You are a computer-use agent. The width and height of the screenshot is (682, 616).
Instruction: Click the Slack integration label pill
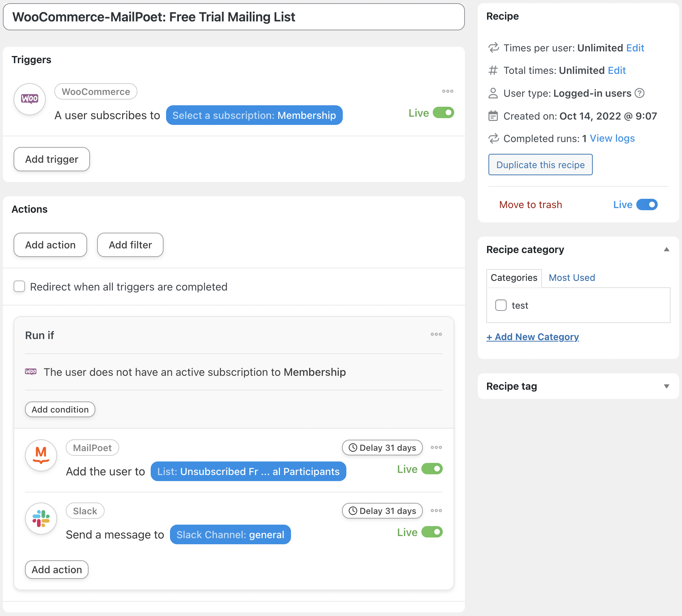85,511
